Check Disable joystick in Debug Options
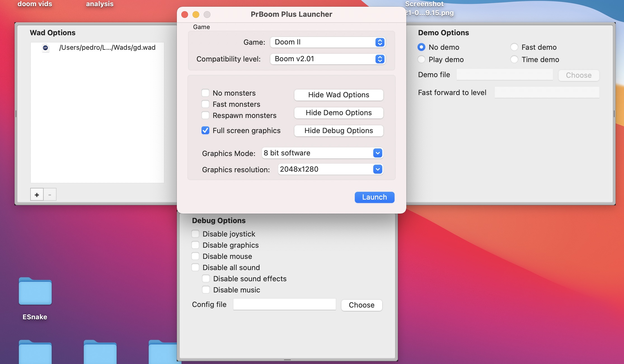This screenshot has height=364, width=624. tap(195, 234)
